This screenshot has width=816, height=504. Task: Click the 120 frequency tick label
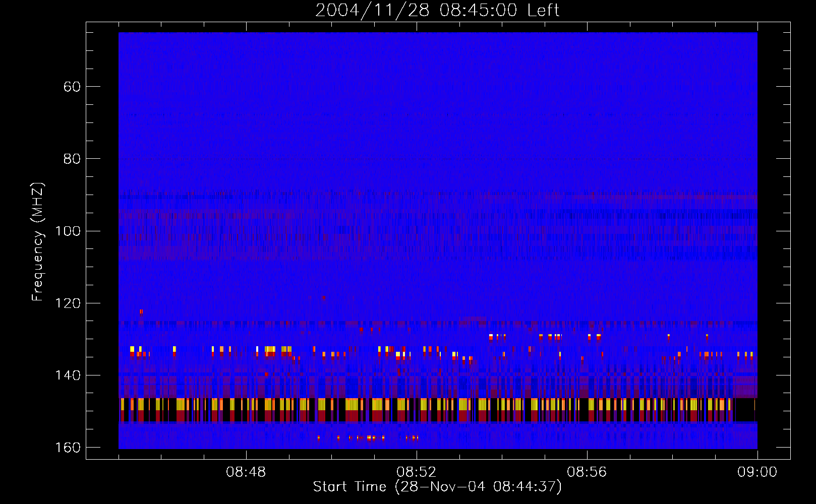coord(68,303)
